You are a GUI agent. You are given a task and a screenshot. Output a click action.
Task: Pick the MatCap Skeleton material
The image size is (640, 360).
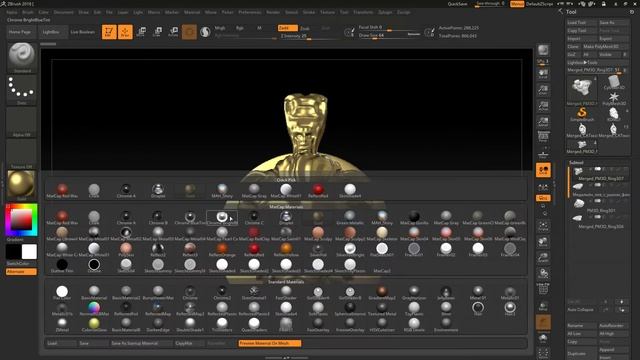382,233
